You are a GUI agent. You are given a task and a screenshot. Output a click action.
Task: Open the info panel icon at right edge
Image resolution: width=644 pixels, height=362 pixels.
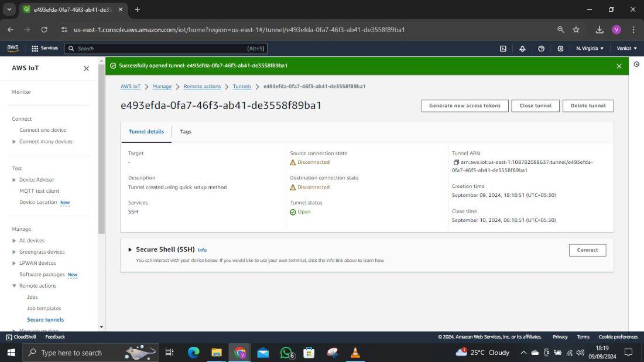tap(636, 64)
